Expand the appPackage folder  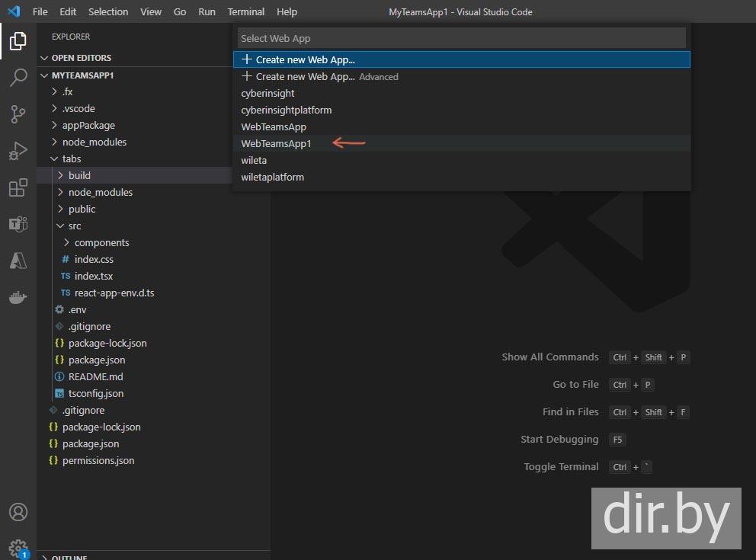(88, 125)
